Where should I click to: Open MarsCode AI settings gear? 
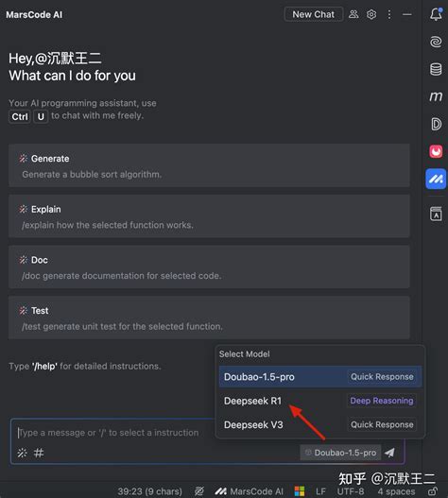(371, 14)
